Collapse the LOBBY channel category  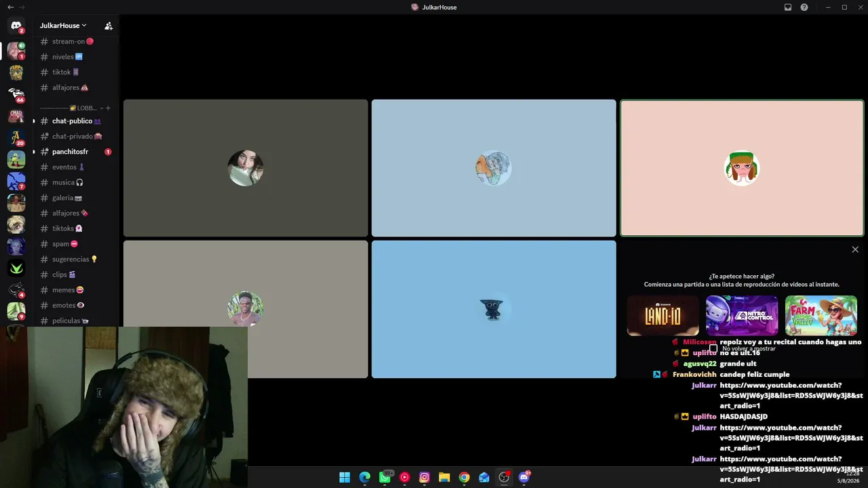tap(71, 108)
